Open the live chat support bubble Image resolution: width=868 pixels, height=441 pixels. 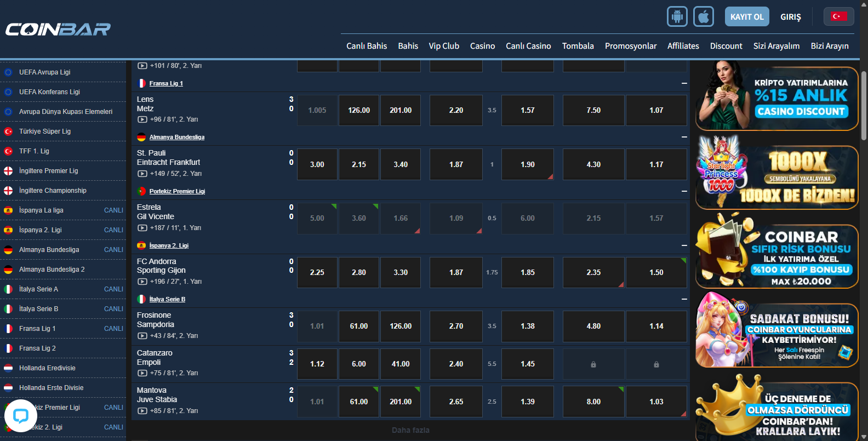(x=20, y=416)
